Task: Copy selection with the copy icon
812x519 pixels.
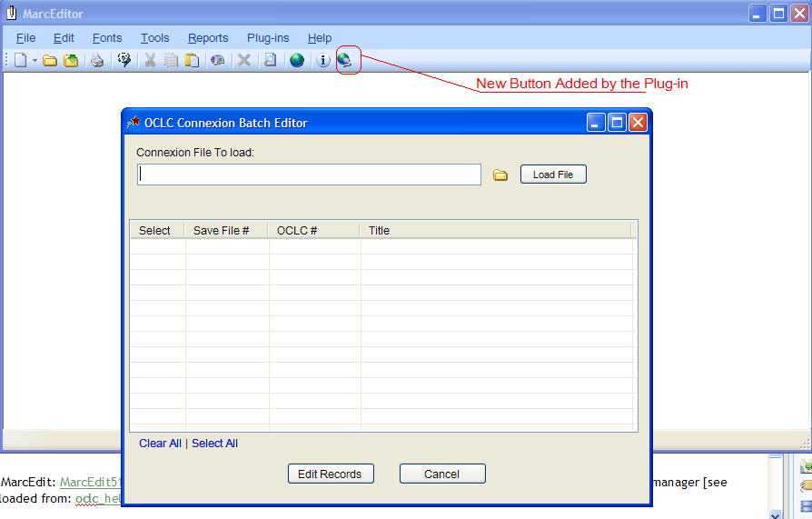Action: tap(171, 61)
